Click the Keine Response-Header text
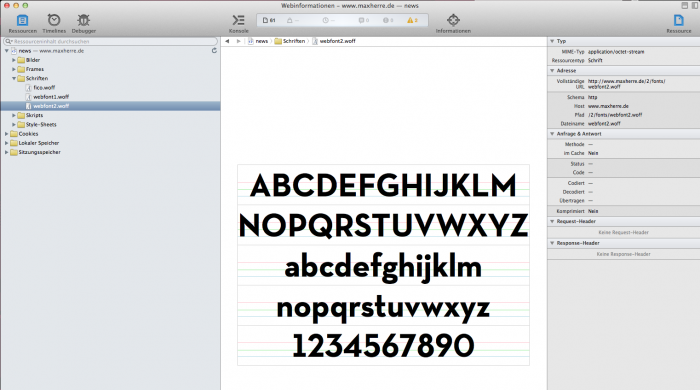Image resolution: width=700 pixels, height=390 pixels. tap(623, 254)
